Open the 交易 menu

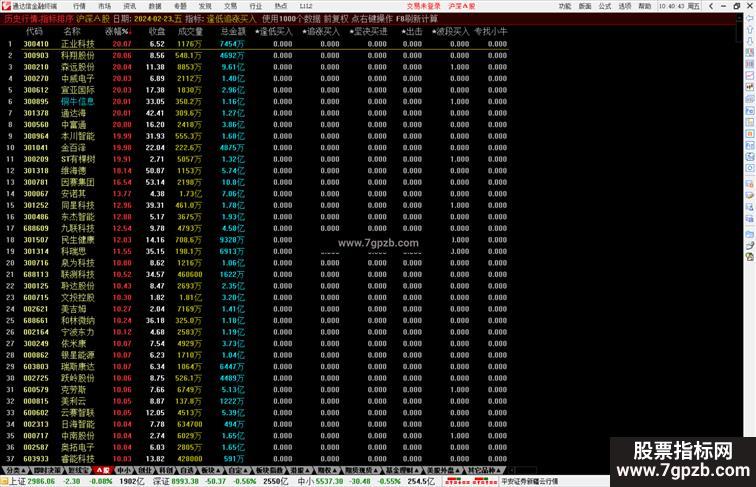pos(230,6)
